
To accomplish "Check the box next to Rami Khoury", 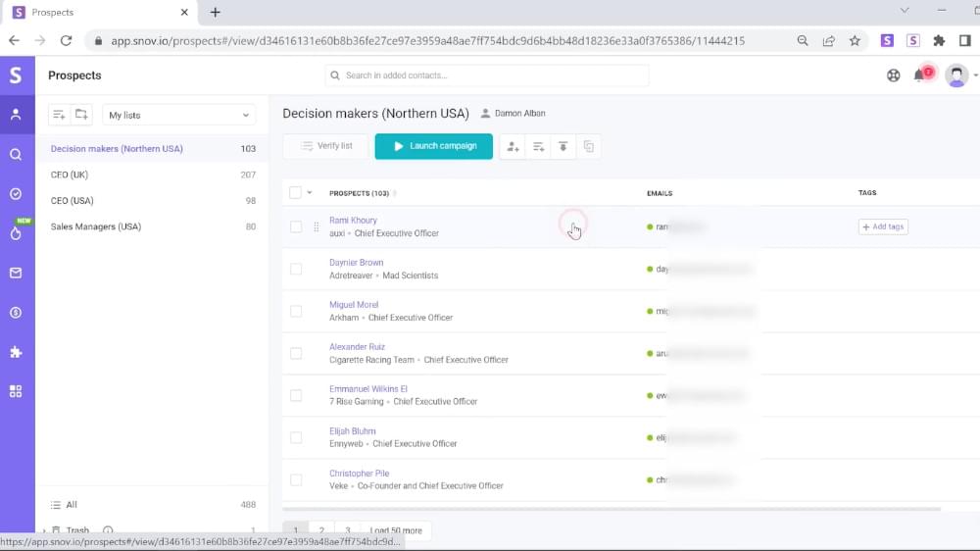I will click(x=296, y=226).
